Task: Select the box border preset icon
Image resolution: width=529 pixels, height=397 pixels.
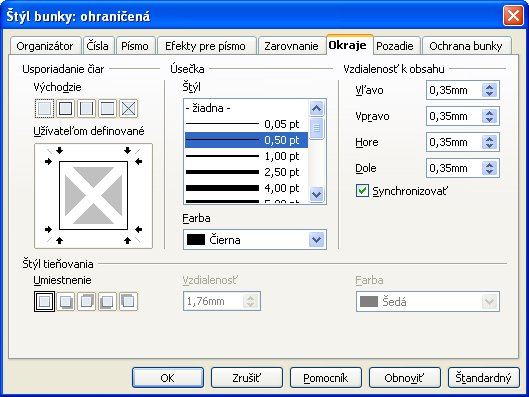Action: tap(65, 109)
